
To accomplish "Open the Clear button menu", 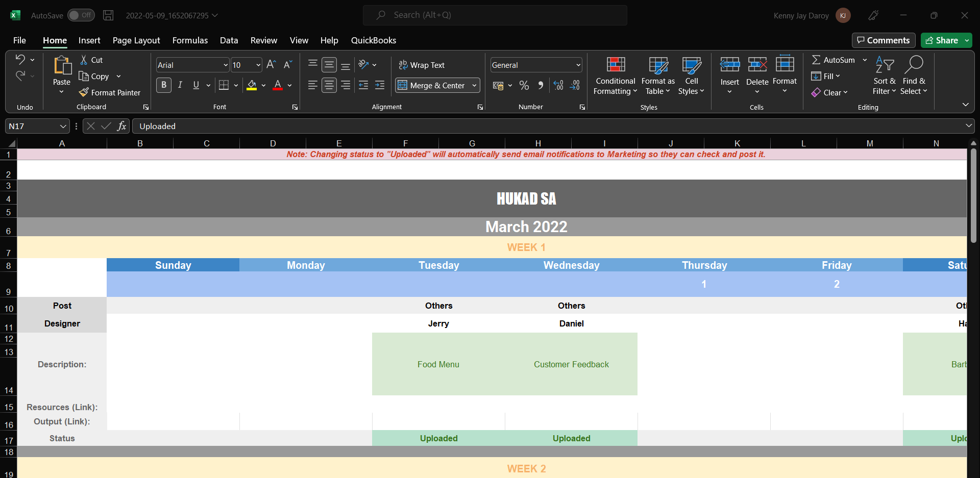I will coord(829,92).
